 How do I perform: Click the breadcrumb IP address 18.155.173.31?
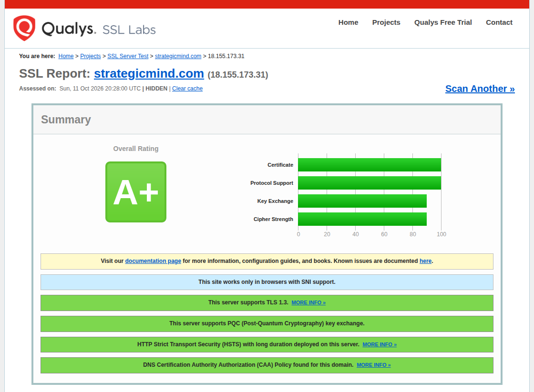(226, 56)
